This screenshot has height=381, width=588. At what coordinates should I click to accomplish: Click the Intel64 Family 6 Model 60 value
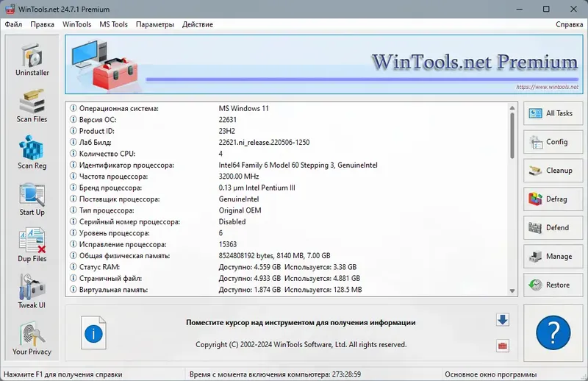298,165
